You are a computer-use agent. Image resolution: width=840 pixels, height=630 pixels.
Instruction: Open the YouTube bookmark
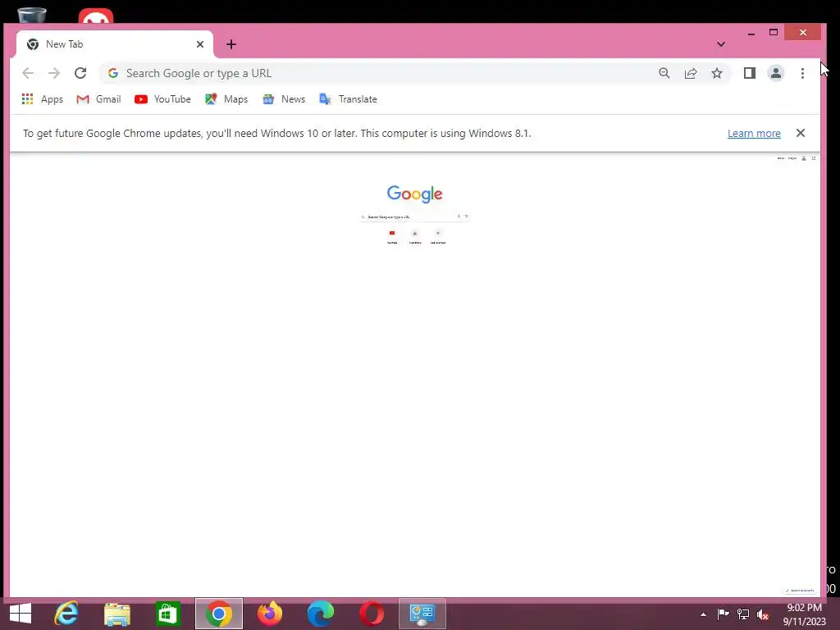tap(162, 99)
